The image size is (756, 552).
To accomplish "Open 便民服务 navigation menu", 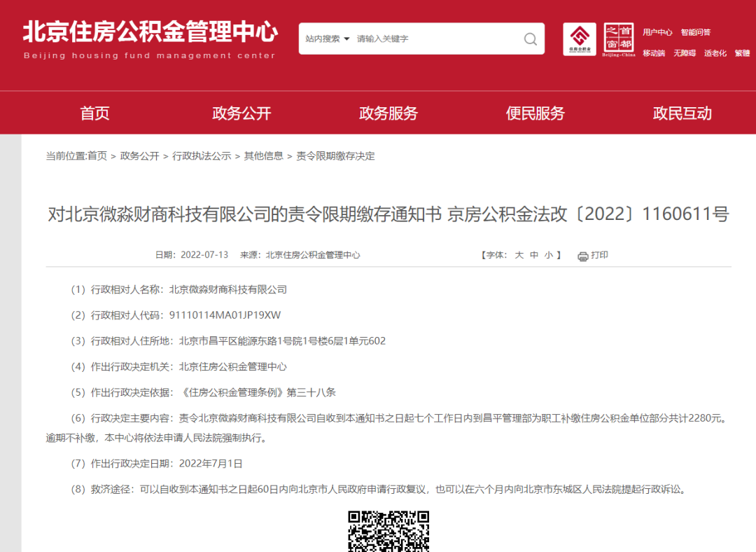I will [535, 113].
